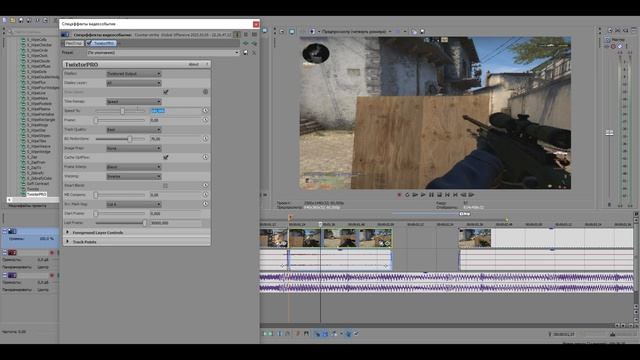Open the Warping dropdown set to Inverse
The width and height of the screenshot is (640, 360).
[134, 176]
